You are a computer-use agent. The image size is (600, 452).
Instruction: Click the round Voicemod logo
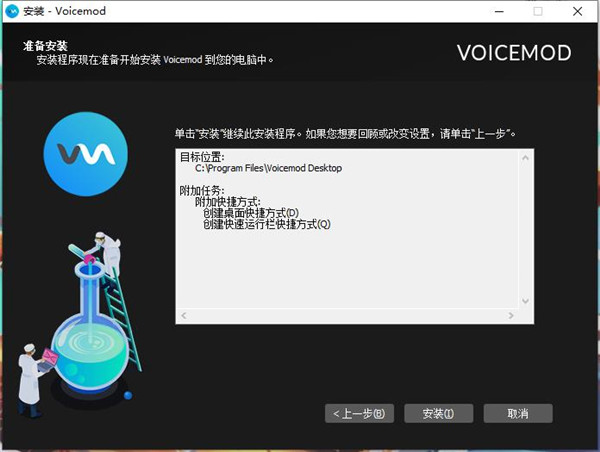86,154
